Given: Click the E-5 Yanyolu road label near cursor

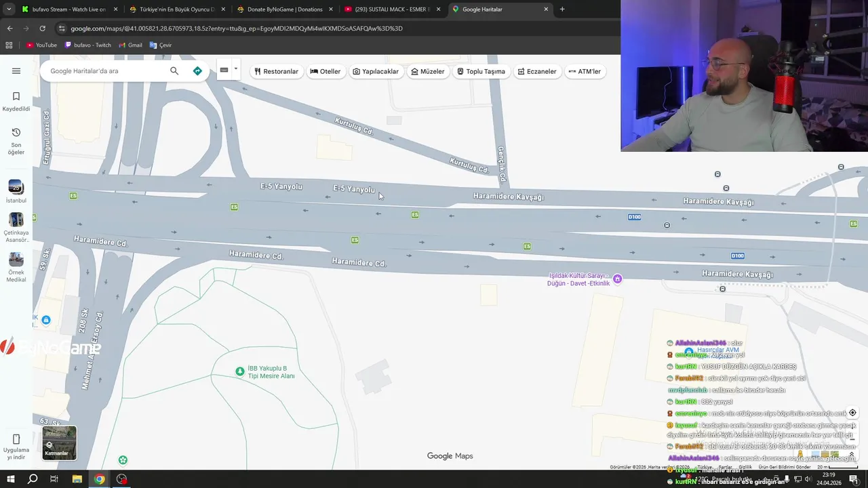Looking at the screenshot, I should click(x=354, y=189).
